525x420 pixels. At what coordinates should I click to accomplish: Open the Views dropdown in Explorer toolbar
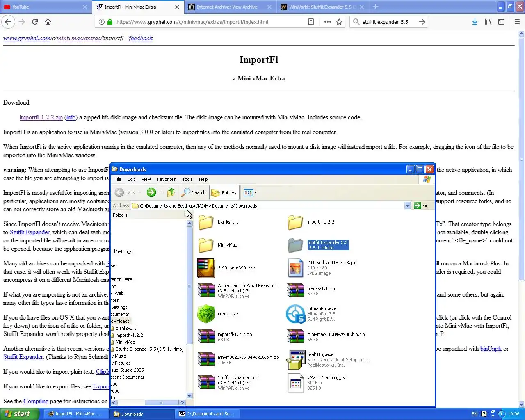pos(250,192)
